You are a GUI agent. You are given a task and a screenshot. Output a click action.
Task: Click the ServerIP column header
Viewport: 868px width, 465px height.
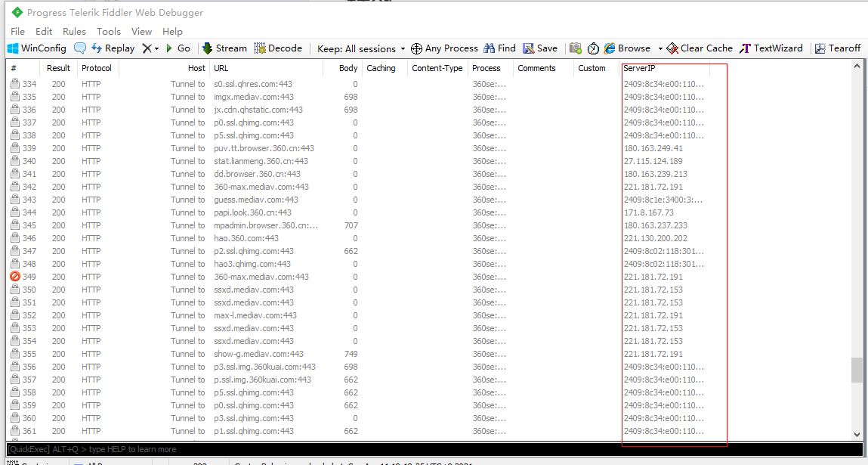point(664,68)
